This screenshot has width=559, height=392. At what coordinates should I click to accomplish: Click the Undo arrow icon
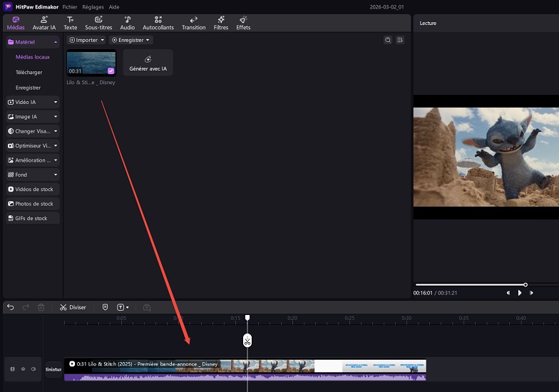(10, 307)
